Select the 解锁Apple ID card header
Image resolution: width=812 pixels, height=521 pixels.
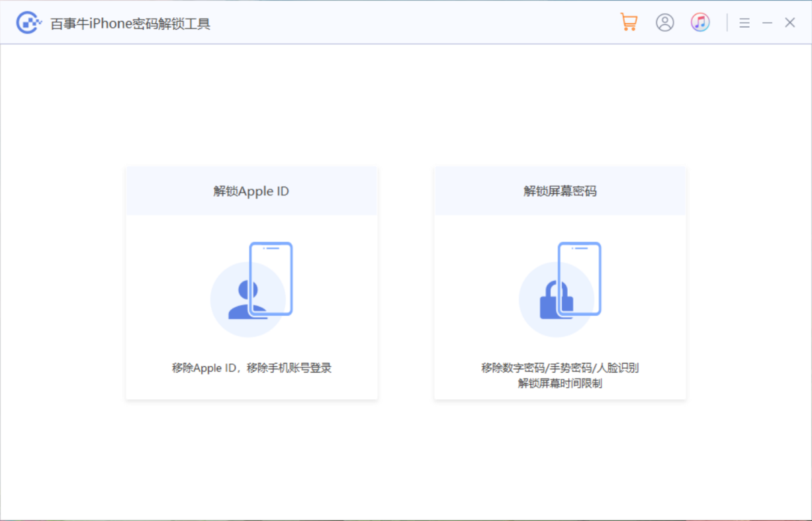tap(251, 191)
